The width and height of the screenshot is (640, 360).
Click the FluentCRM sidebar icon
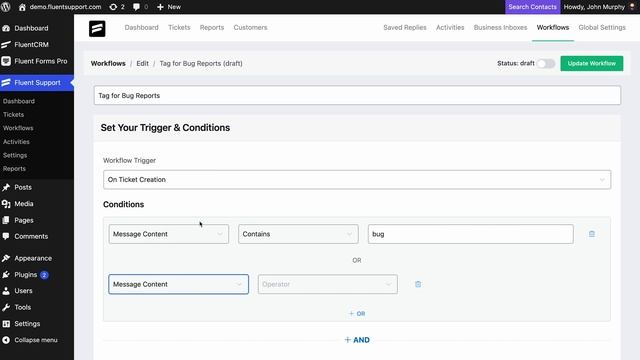click(x=6, y=44)
